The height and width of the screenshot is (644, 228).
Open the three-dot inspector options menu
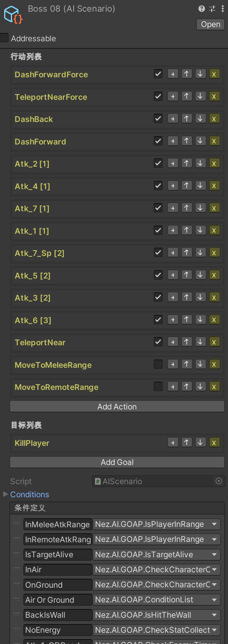223,9
